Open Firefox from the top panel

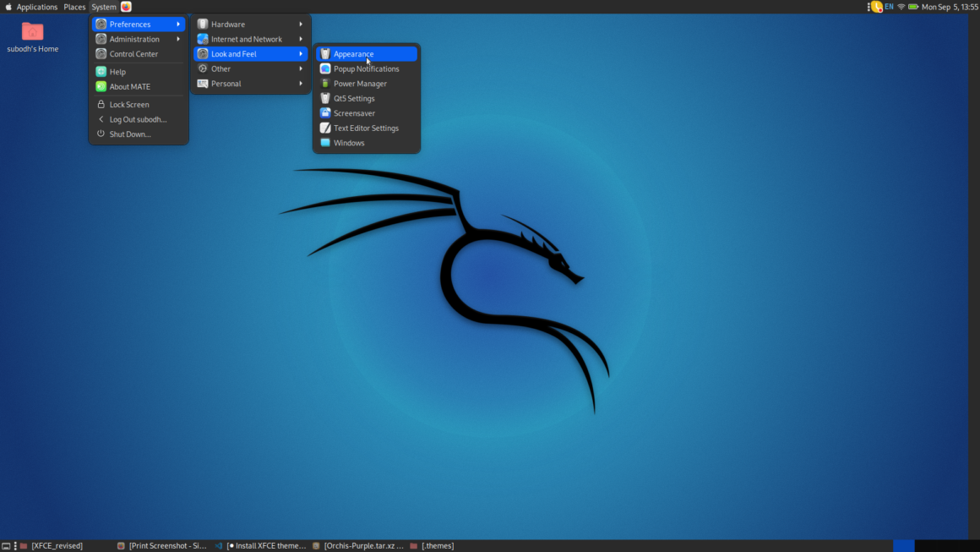[x=125, y=7]
